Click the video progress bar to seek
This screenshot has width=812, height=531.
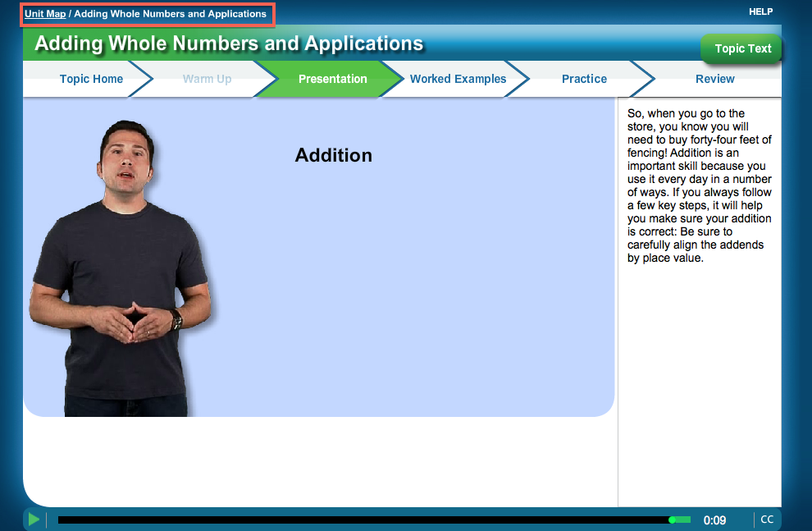[369, 519]
